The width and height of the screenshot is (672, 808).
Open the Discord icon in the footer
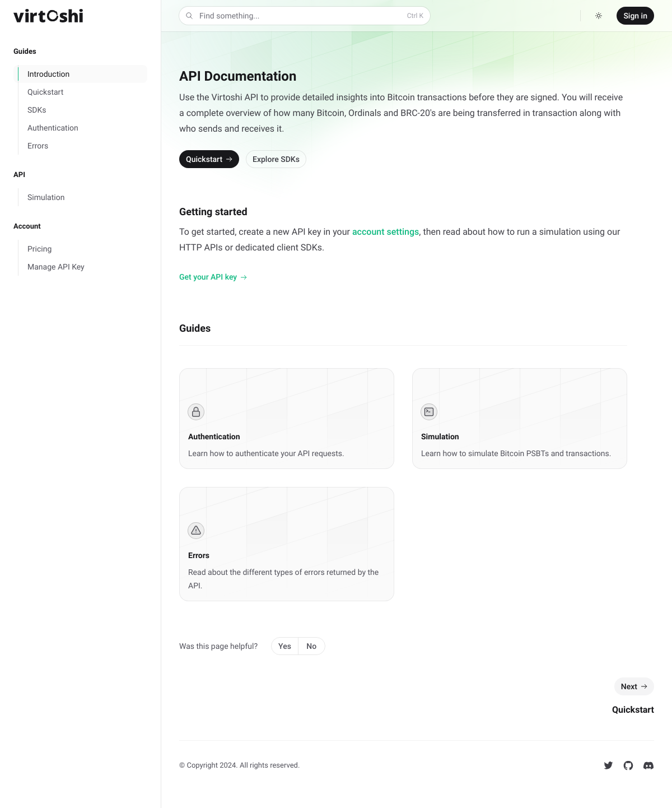[648, 765]
